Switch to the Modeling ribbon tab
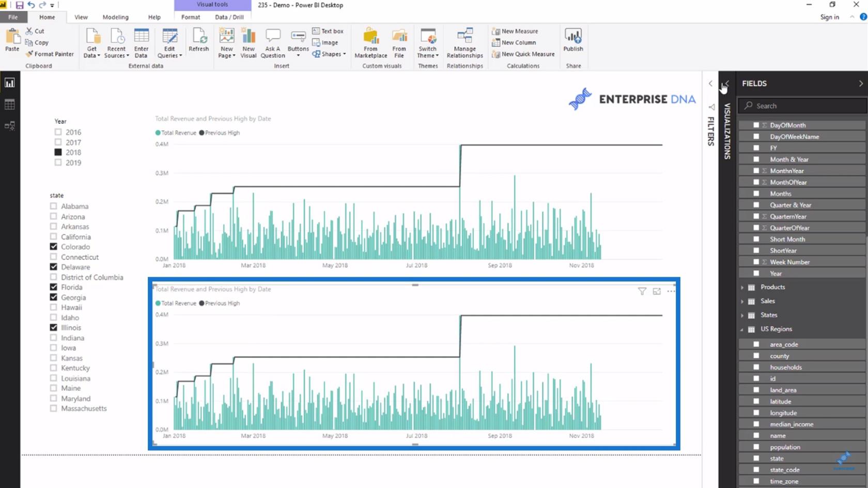The image size is (868, 488). [115, 17]
